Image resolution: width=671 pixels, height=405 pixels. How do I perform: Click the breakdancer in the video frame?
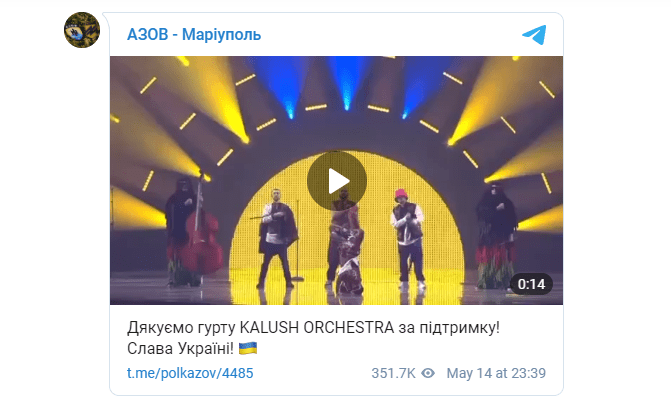(349, 263)
